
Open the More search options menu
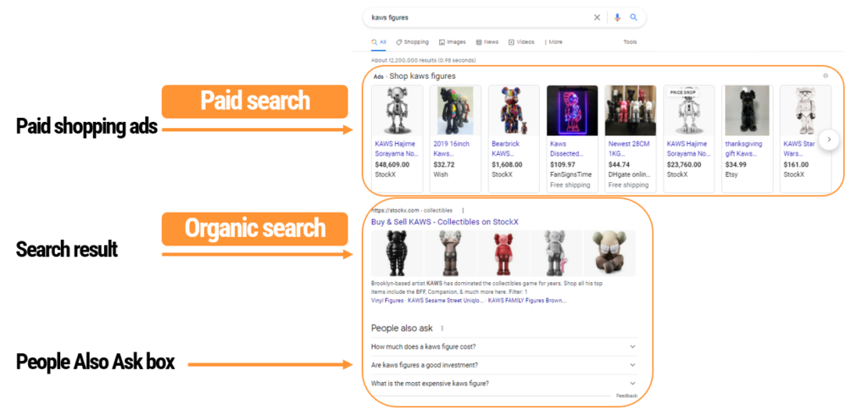pyautogui.click(x=554, y=41)
